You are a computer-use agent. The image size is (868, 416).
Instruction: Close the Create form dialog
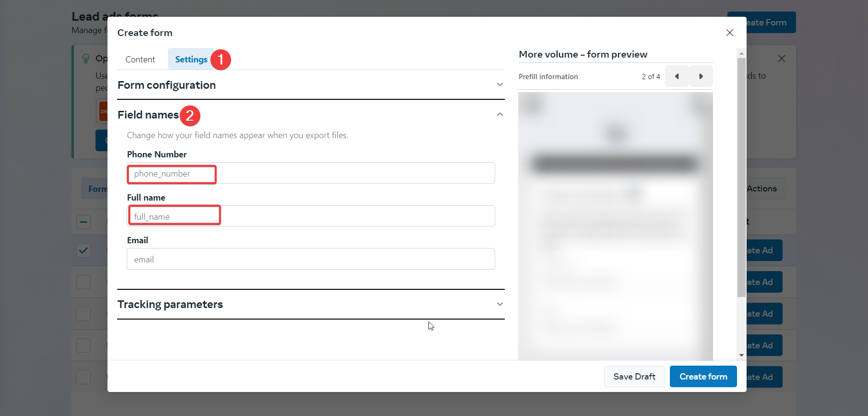pyautogui.click(x=729, y=33)
